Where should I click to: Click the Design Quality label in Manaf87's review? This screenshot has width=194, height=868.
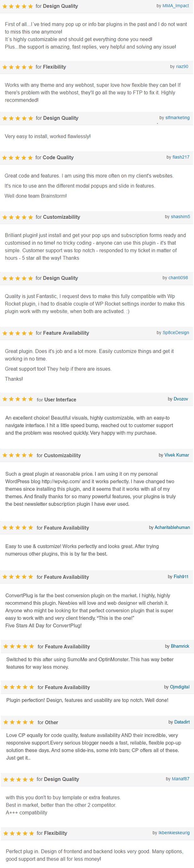62,779
